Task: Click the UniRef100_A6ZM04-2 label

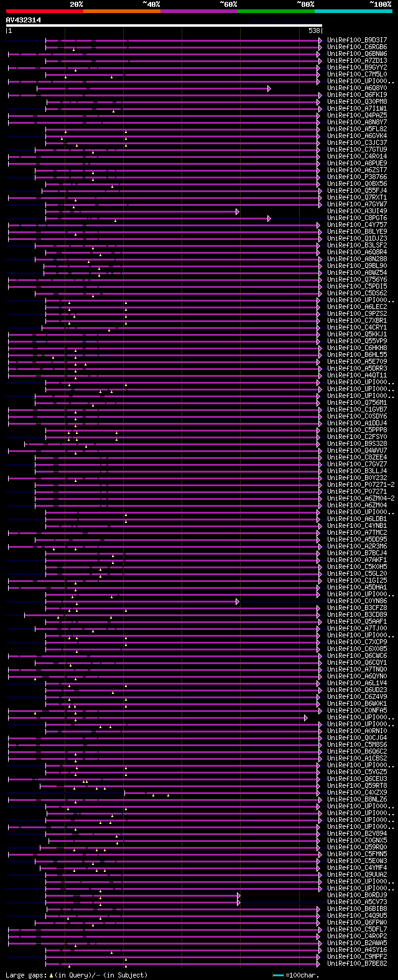Action: point(361,498)
